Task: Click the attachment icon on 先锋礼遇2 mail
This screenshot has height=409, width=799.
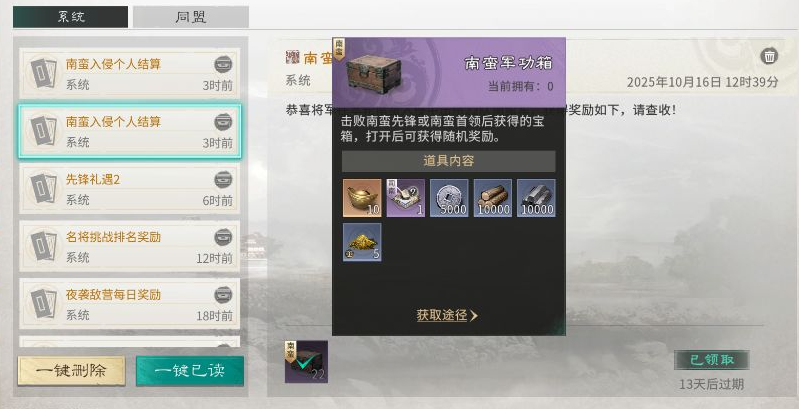Action: tap(223, 179)
